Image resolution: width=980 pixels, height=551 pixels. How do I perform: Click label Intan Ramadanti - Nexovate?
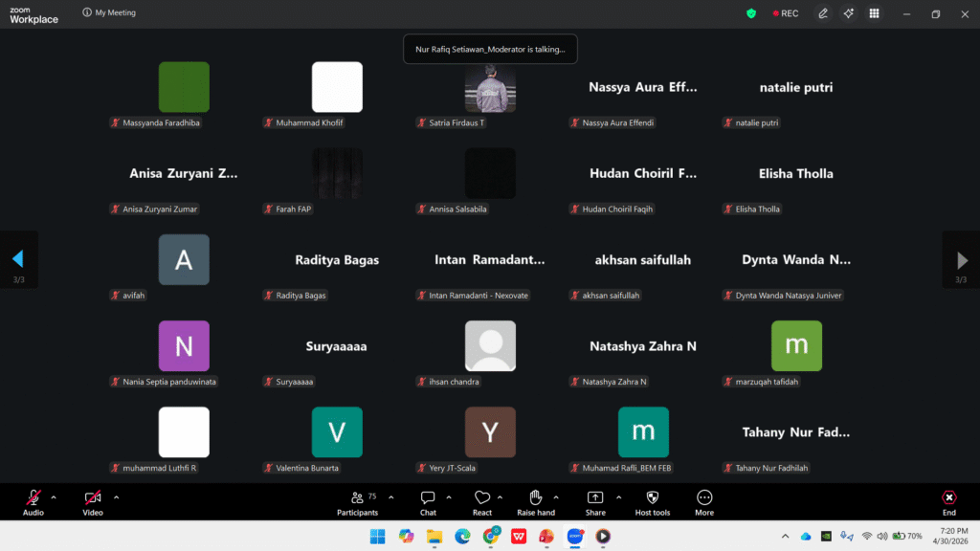[473, 295]
